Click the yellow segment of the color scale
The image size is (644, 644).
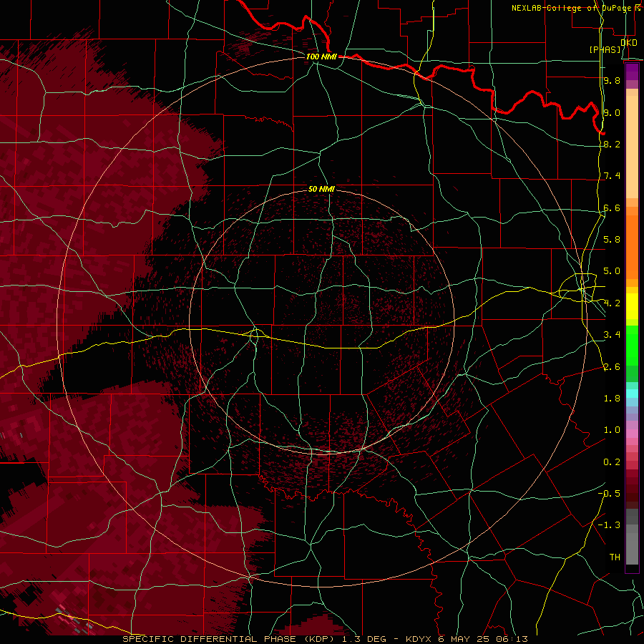click(632, 306)
